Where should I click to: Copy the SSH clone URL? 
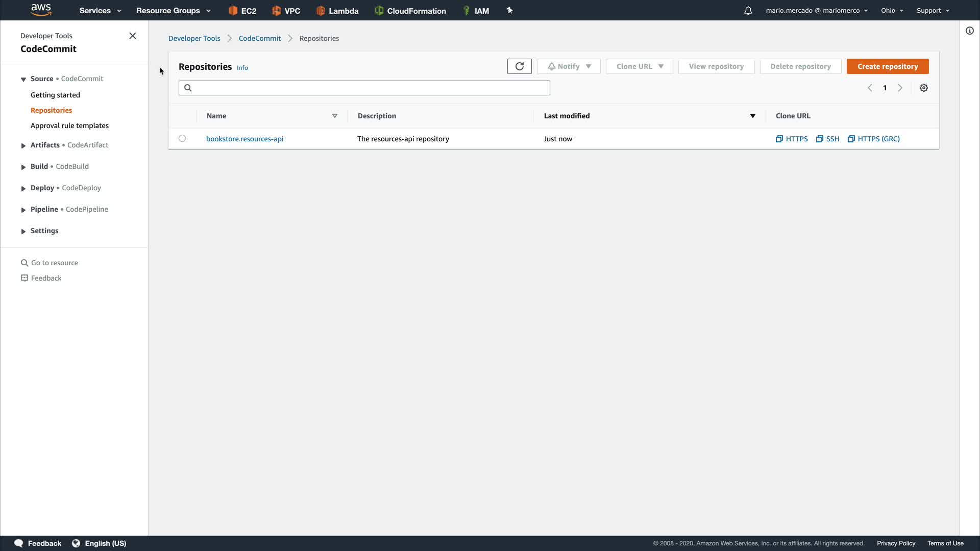[x=827, y=139]
